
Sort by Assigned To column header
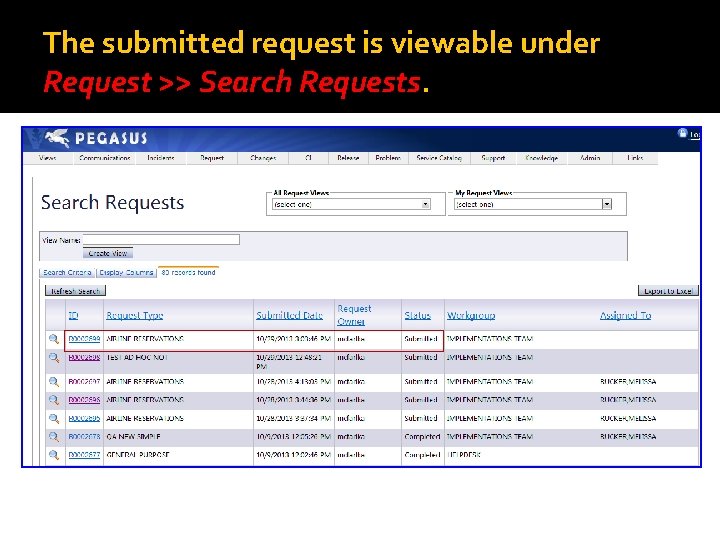[625, 315]
